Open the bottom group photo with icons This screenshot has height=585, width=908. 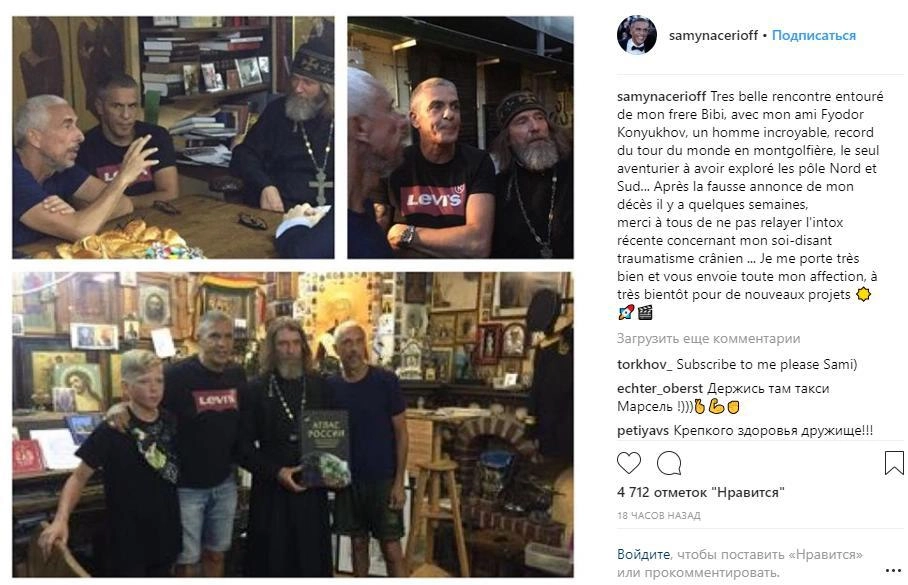click(293, 425)
